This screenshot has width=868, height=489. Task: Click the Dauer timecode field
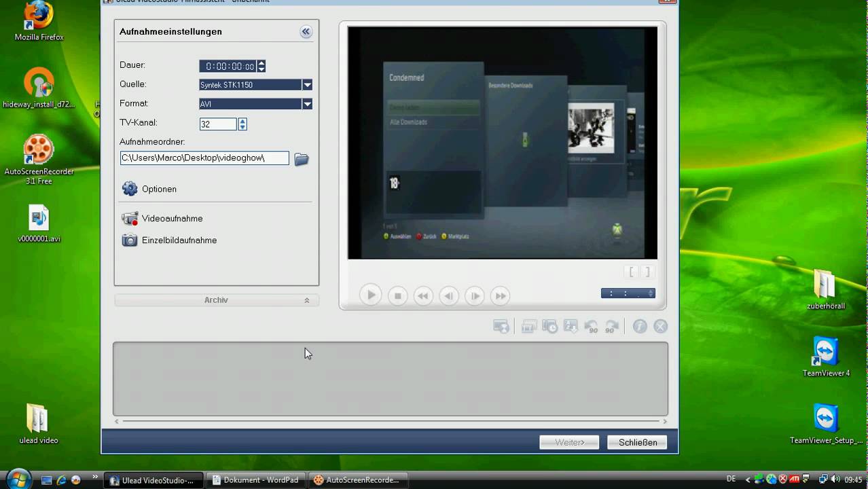[x=228, y=66]
